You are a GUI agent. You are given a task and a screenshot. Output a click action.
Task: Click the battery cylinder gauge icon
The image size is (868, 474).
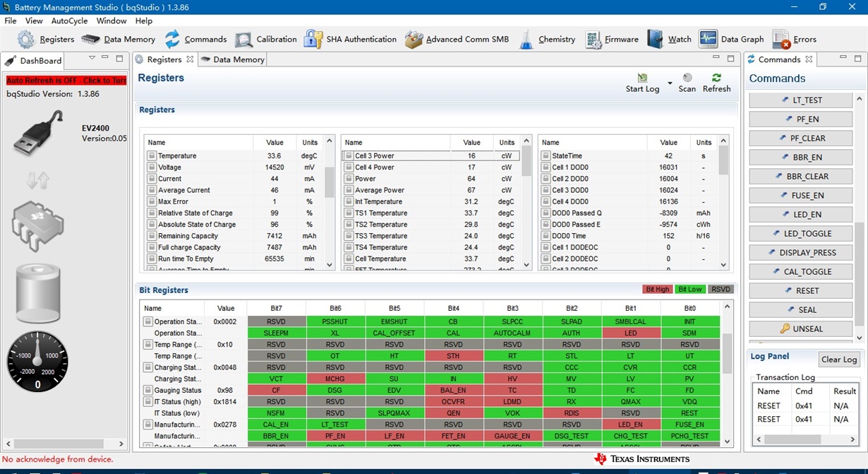[x=38, y=293]
